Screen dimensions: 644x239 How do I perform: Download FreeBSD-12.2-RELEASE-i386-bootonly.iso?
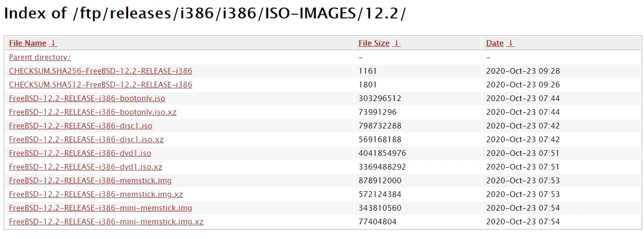87,98
